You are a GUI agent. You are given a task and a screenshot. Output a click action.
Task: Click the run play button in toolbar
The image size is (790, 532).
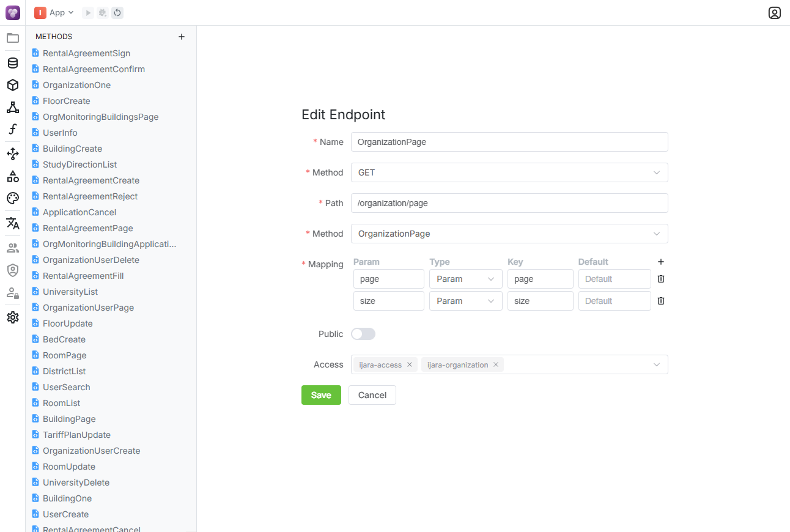pyautogui.click(x=88, y=12)
